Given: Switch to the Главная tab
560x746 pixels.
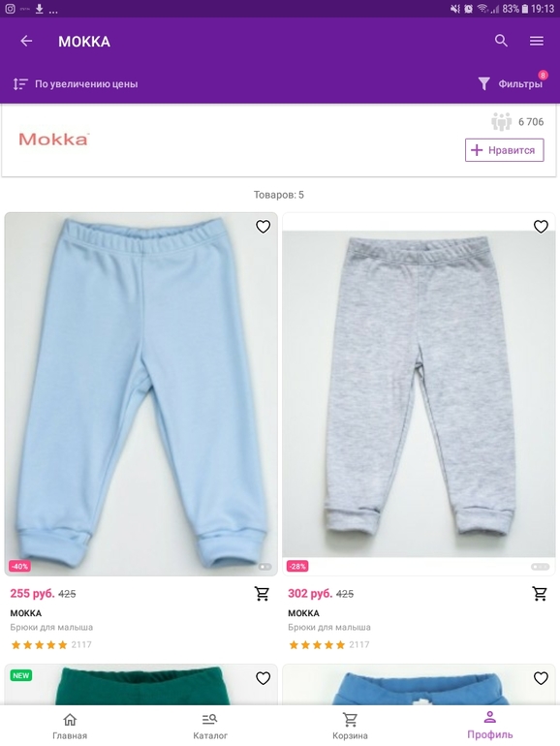Looking at the screenshot, I should click(x=70, y=726).
